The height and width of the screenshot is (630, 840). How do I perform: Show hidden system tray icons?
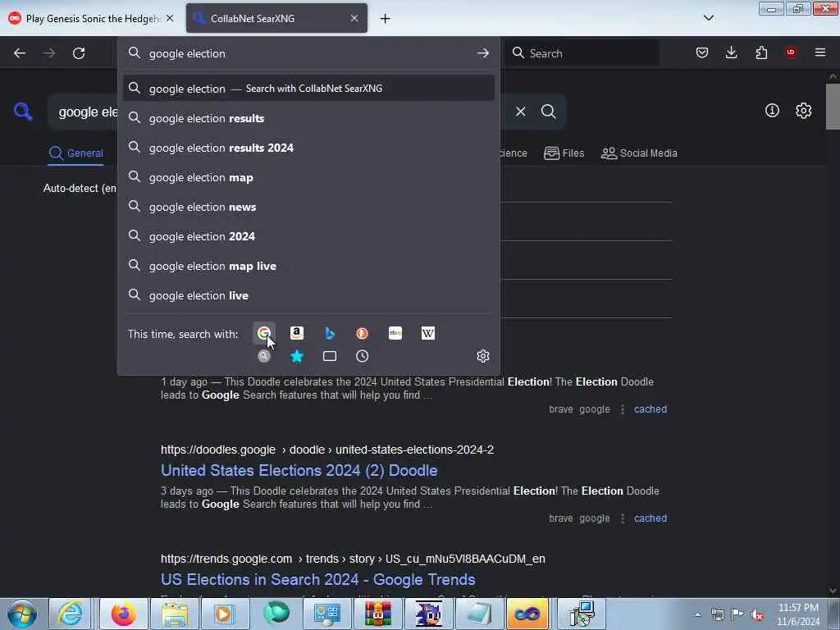coord(697,614)
